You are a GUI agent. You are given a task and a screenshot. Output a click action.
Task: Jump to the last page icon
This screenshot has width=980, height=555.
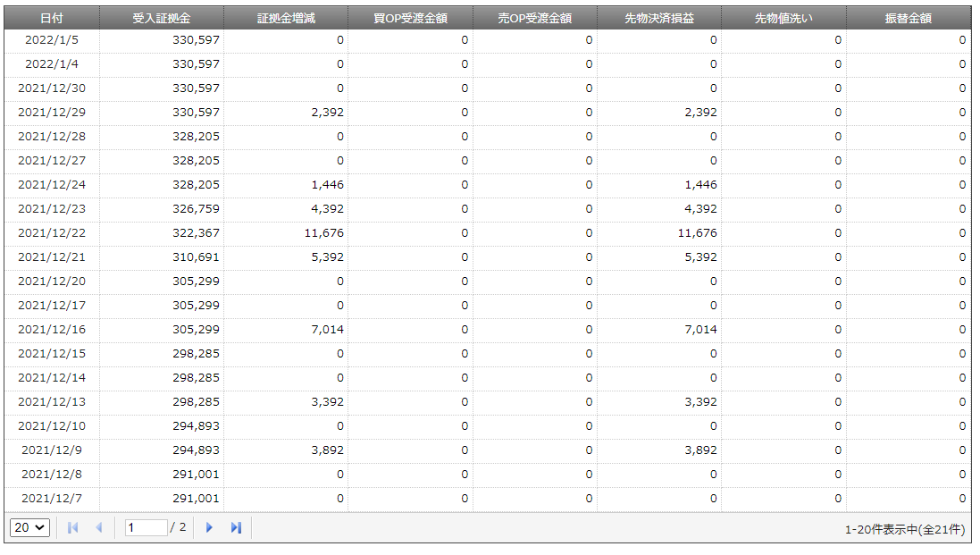tap(236, 527)
